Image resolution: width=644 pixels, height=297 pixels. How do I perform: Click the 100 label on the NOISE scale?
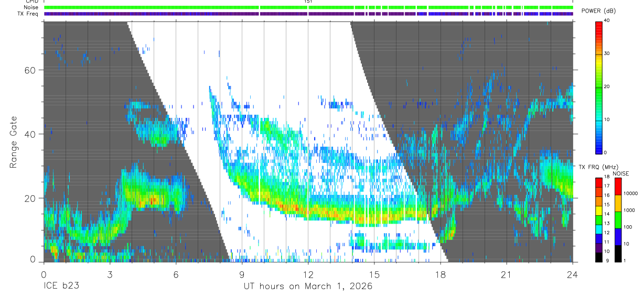(x=628, y=227)
